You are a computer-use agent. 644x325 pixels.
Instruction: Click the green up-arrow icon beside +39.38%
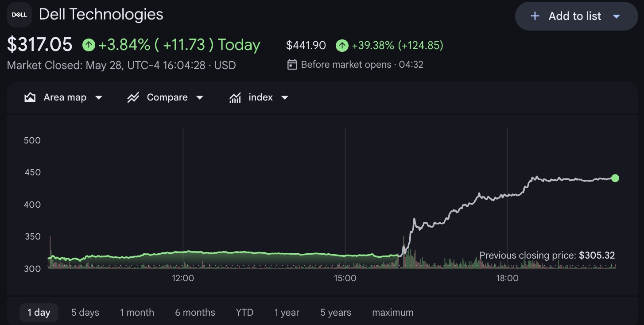tap(342, 46)
